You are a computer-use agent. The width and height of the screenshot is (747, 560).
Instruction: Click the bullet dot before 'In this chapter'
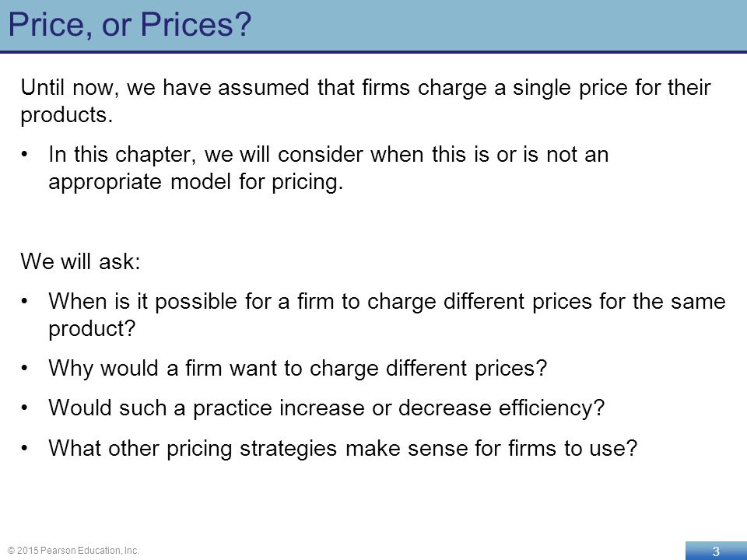tap(25, 155)
